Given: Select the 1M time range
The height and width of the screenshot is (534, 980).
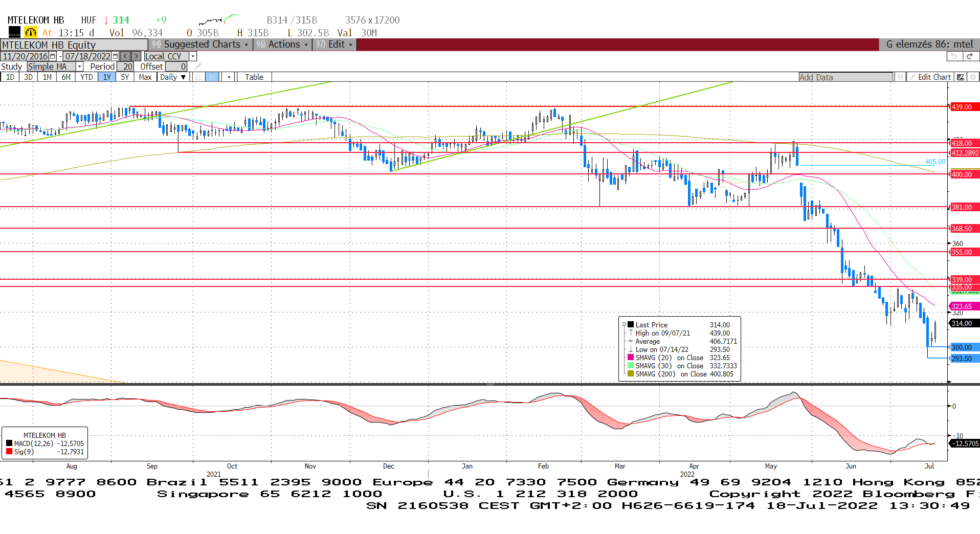Looking at the screenshot, I should (x=47, y=77).
